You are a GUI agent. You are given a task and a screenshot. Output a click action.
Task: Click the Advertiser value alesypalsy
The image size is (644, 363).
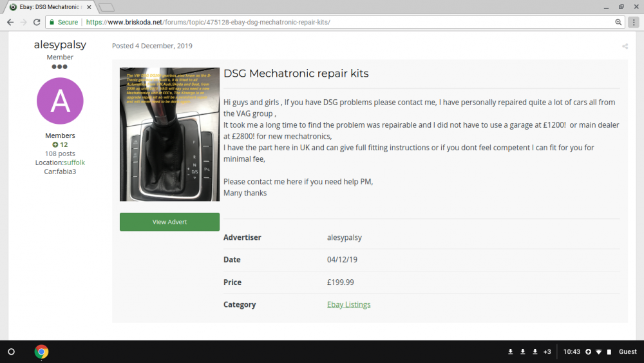344,237
